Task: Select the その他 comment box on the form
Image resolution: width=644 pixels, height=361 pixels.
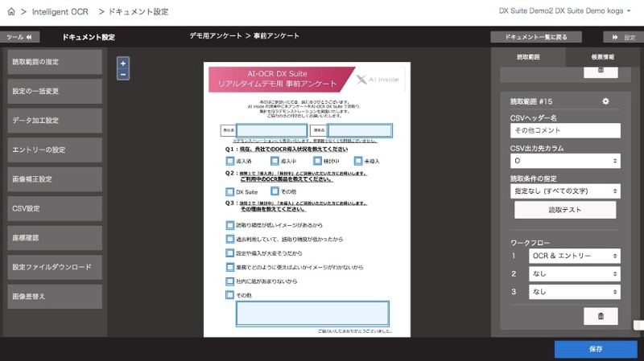Action: [x=312, y=313]
